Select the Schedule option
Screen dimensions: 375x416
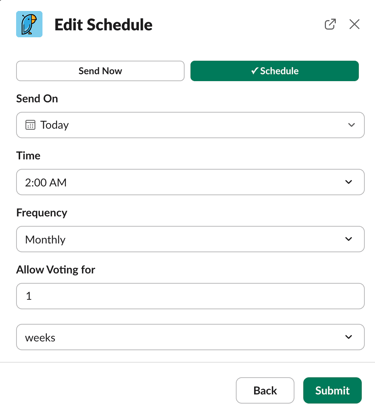coord(275,71)
